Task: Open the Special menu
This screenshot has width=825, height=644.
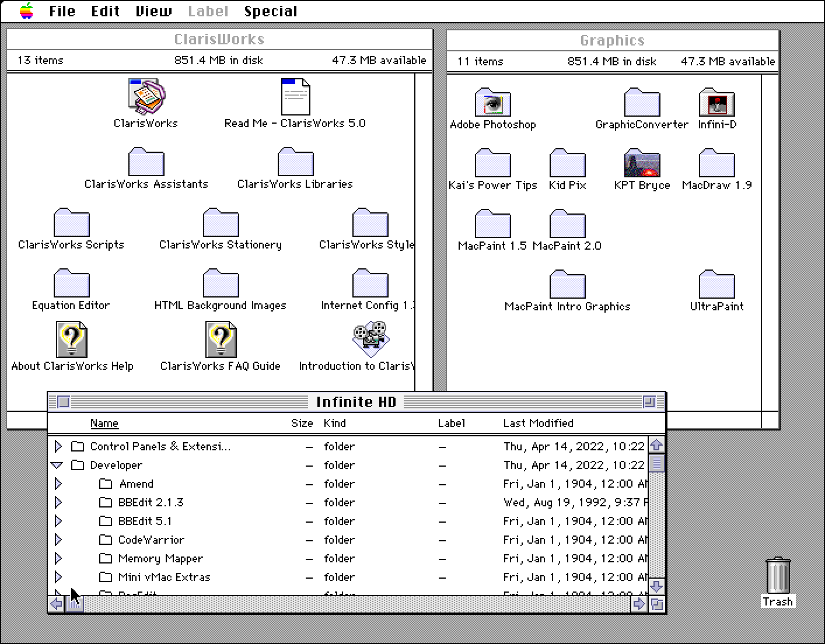Action: (270, 11)
